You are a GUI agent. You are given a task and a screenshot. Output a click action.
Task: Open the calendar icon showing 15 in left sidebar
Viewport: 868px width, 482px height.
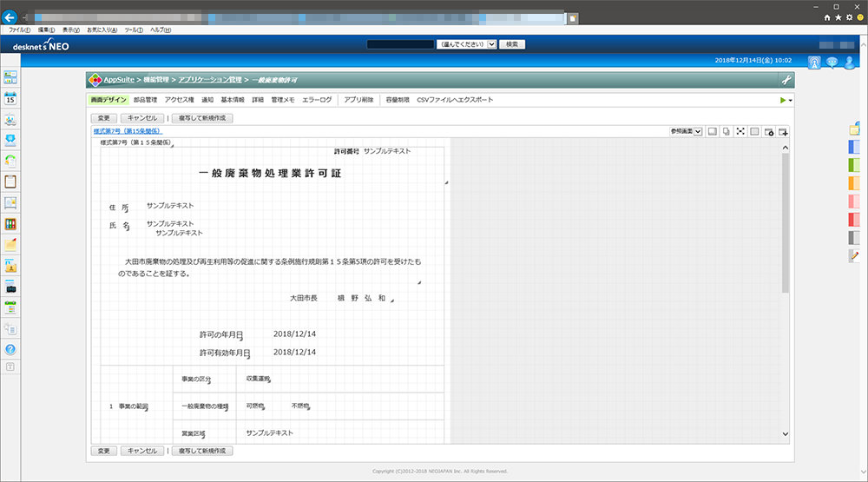tap(10, 98)
